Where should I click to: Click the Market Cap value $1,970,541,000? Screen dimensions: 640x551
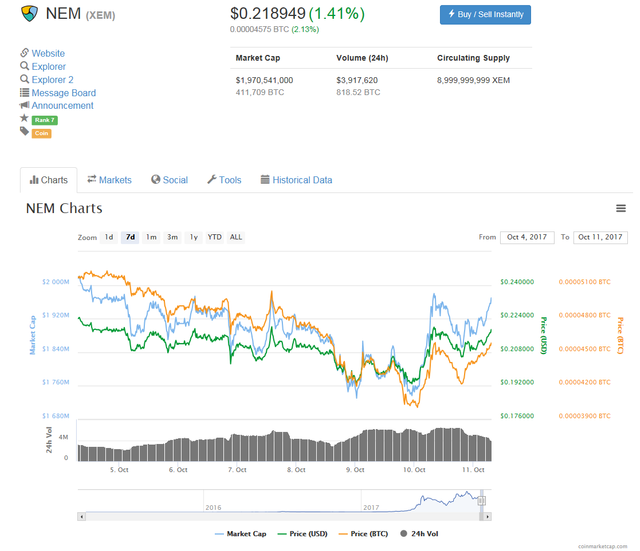pos(264,80)
